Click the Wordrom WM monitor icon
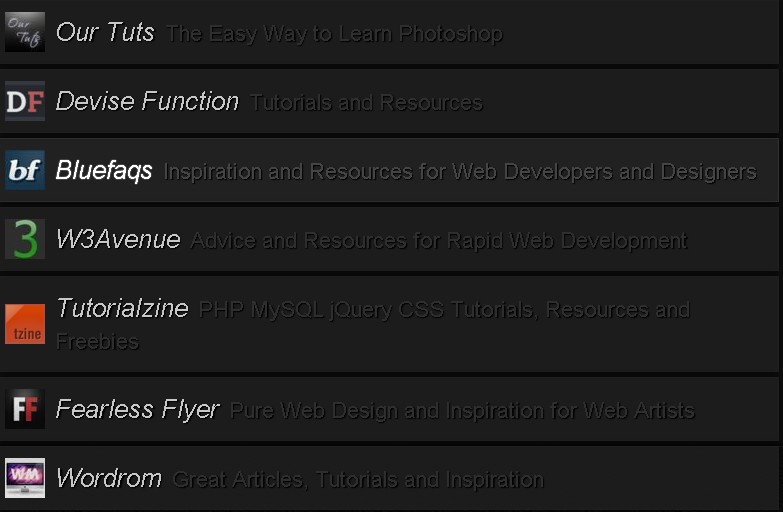This screenshot has height=512, width=783. click(x=24, y=477)
